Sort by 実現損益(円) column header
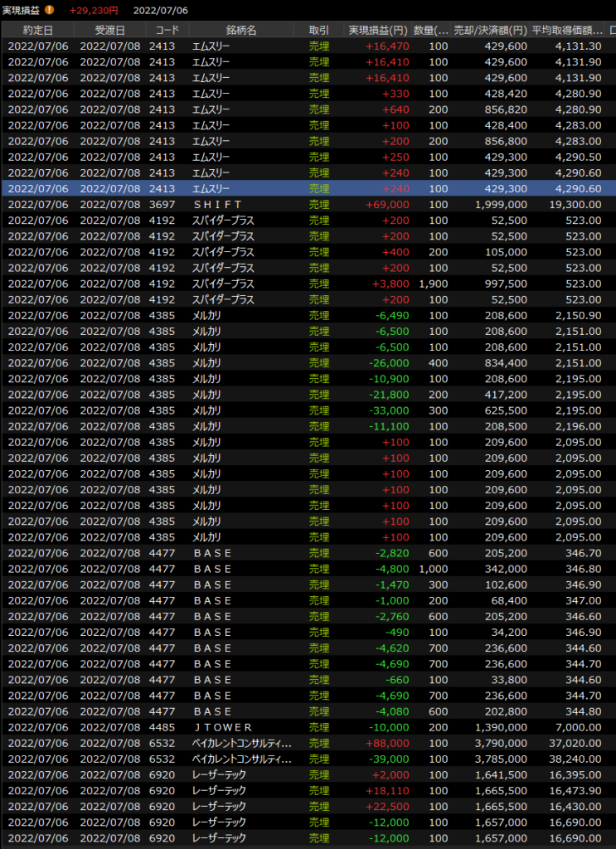 pyautogui.click(x=376, y=30)
